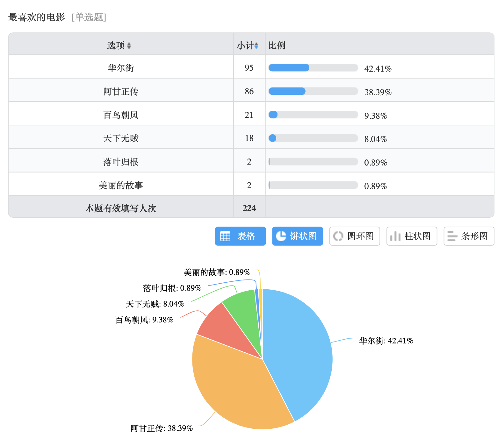Click the table grid icon in 表格 button
This screenshot has height=445, width=504.
tap(225, 236)
